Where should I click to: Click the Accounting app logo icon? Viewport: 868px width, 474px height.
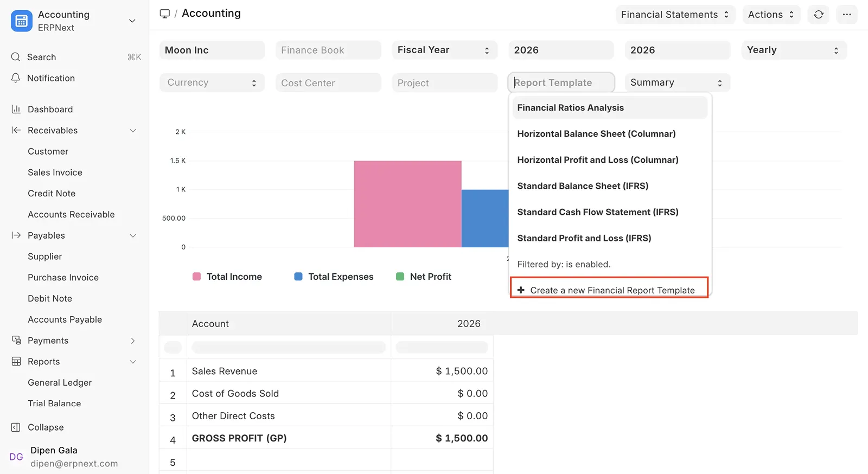coord(22,21)
